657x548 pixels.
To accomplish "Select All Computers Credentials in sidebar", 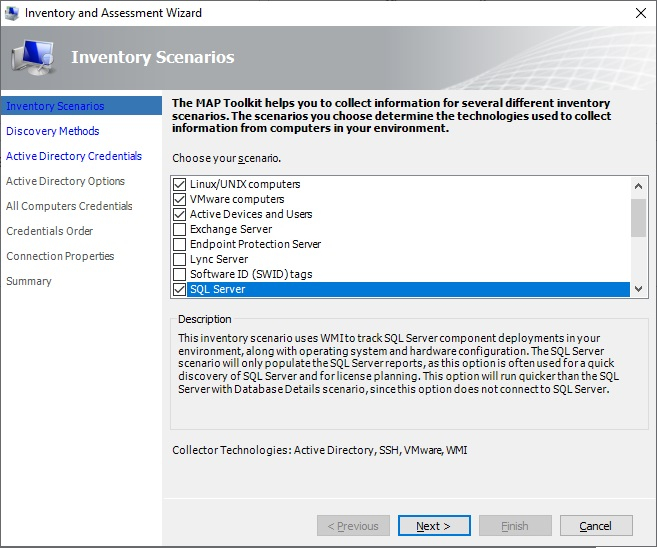I will click(69, 206).
